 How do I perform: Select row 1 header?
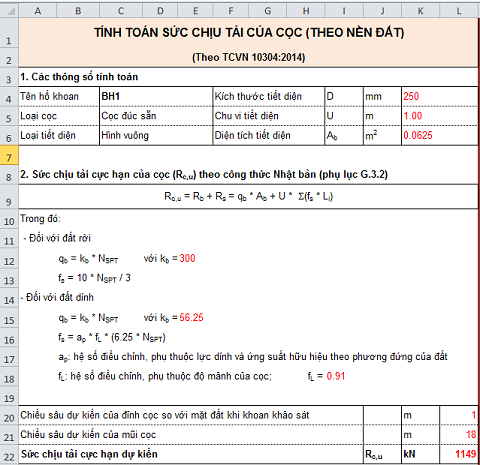[x=9, y=32]
